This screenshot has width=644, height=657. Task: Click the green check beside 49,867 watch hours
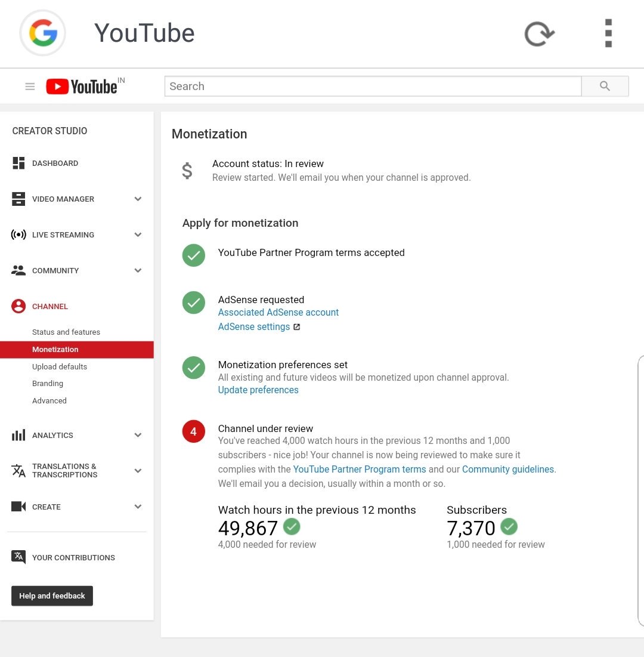[292, 527]
